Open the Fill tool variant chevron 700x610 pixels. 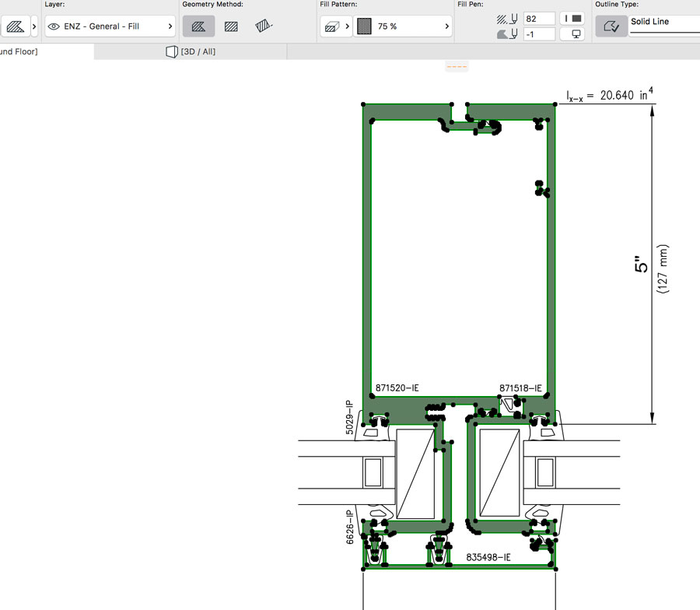tap(33, 25)
